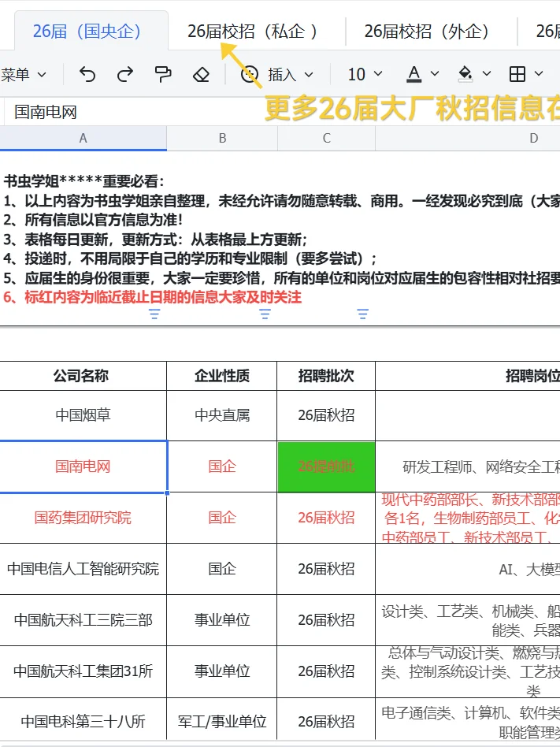Click the eraser clear-format icon
The image size is (560, 747).
tap(201, 74)
